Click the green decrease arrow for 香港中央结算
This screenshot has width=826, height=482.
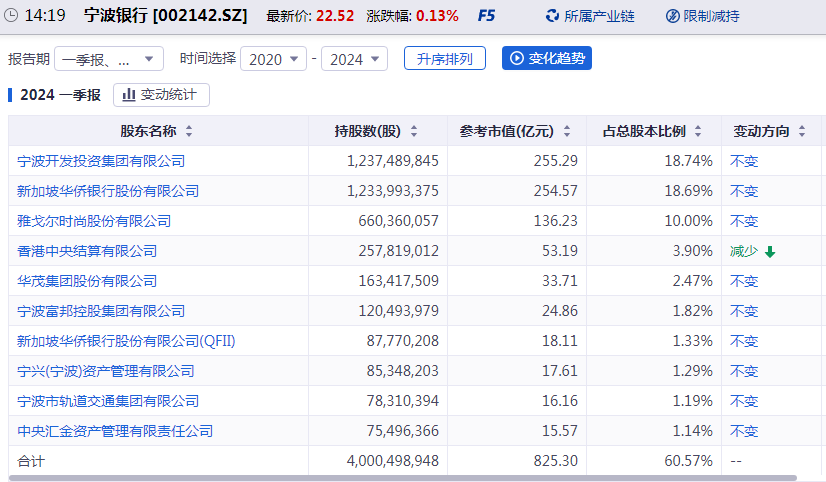(770, 252)
